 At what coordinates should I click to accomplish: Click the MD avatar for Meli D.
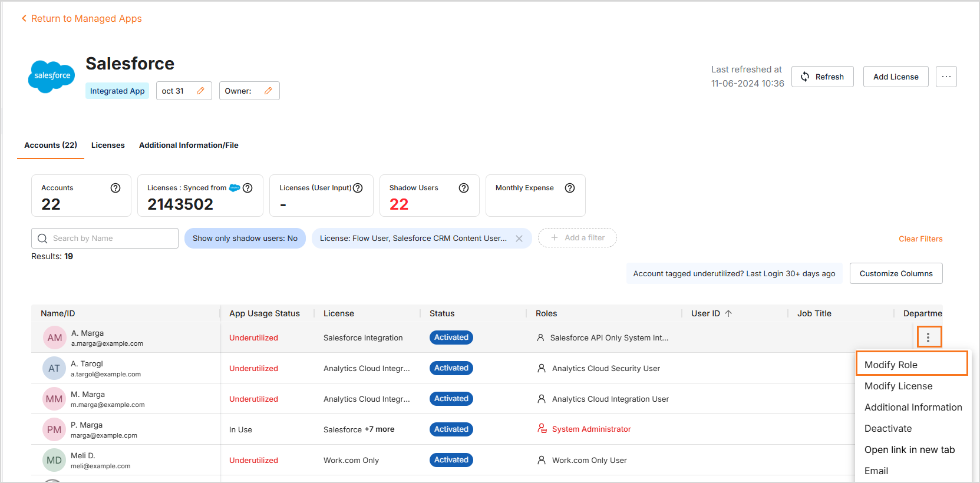(54, 460)
